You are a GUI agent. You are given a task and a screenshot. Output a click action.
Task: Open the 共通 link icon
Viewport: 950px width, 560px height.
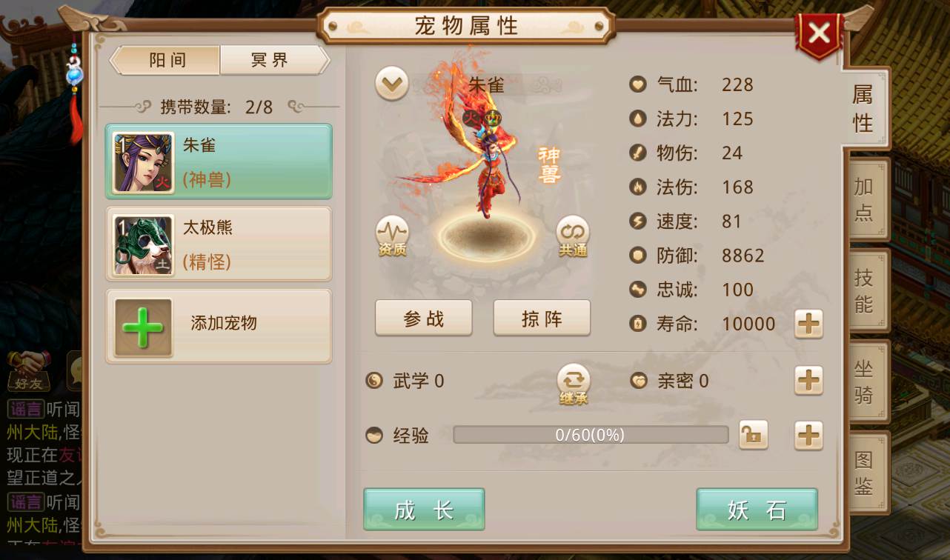click(x=573, y=236)
